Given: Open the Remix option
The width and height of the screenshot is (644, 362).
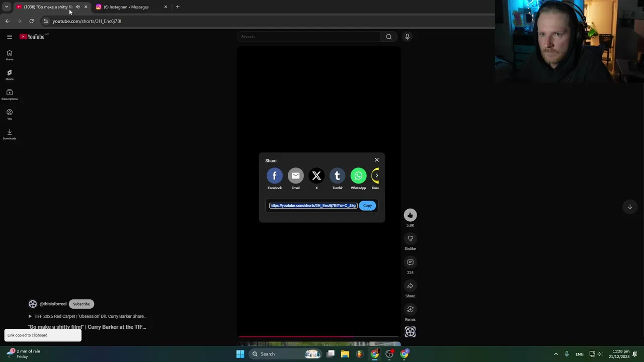Looking at the screenshot, I should coord(410,309).
